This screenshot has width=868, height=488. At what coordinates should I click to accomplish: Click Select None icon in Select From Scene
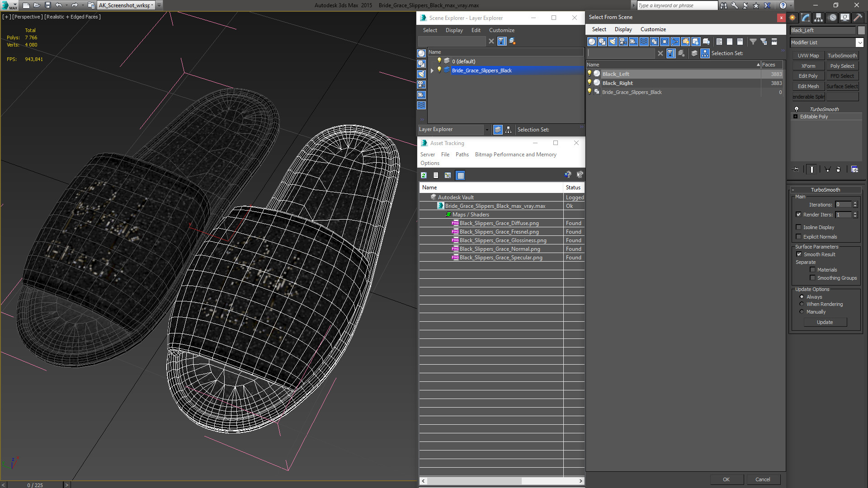(x=730, y=42)
